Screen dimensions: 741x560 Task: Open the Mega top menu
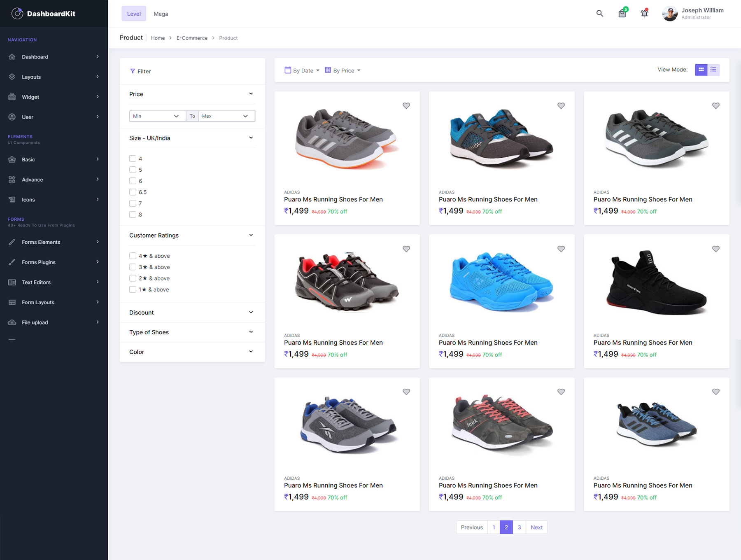pos(161,14)
